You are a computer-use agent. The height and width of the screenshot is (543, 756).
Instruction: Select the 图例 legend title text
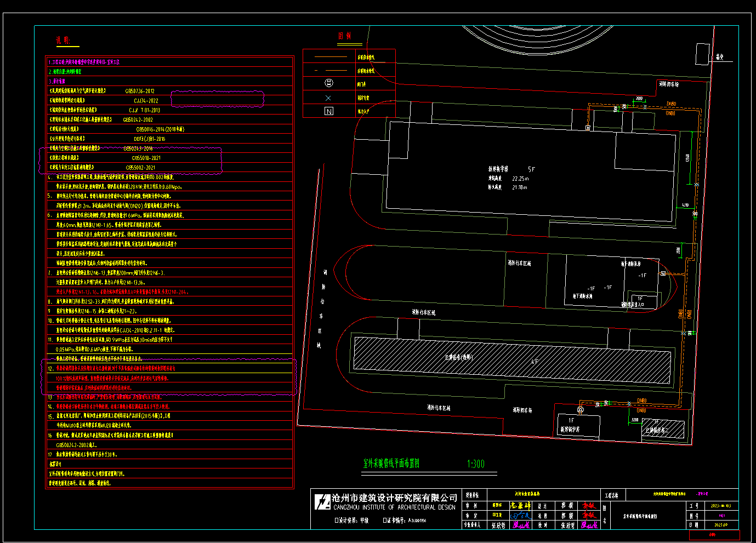click(344, 36)
